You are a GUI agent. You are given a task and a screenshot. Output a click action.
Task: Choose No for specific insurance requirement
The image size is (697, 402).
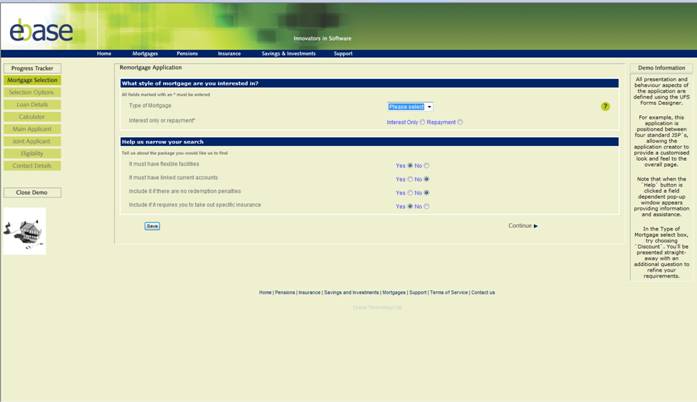tap(427, 206)
